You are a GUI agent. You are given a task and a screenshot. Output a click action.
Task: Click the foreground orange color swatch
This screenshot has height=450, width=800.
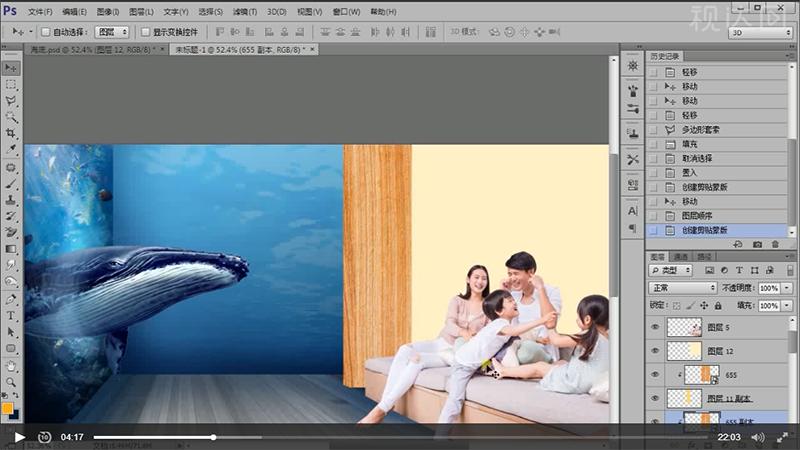[x=8, y=409]
